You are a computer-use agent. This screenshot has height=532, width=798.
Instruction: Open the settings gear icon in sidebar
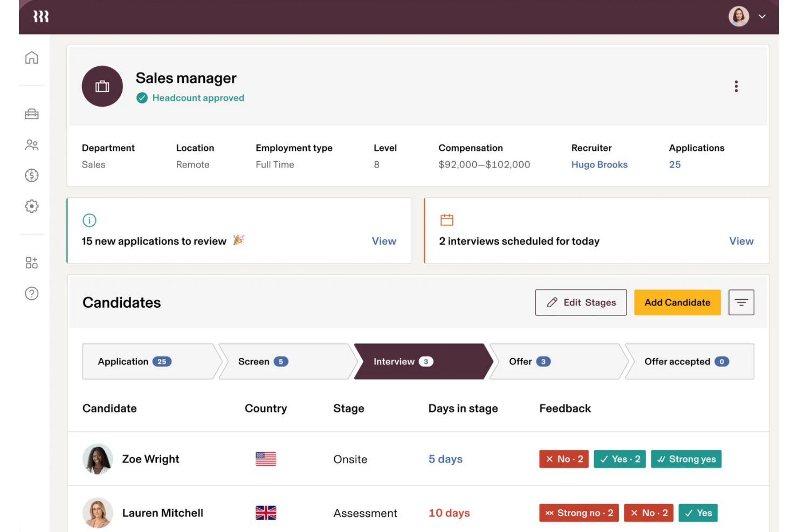[x=32, y=206]
